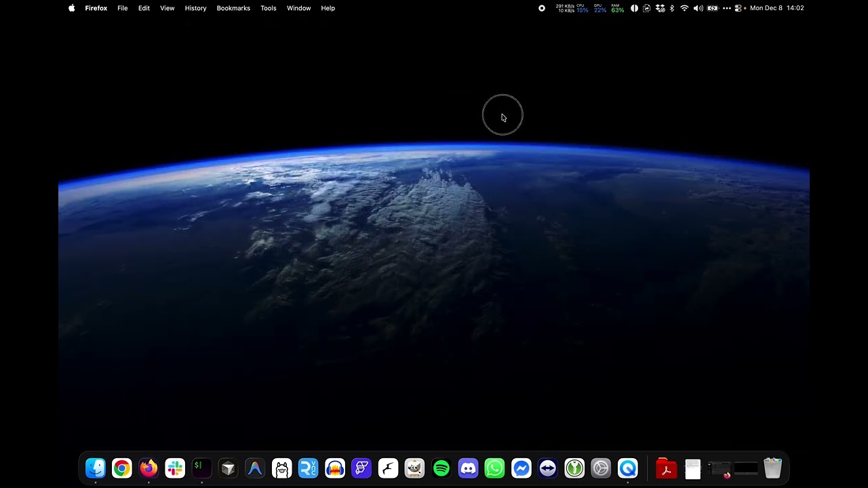Open the Wi-Fi status menu
The image size is (868, 488).
pyautogui.click(x=684, y=8)
